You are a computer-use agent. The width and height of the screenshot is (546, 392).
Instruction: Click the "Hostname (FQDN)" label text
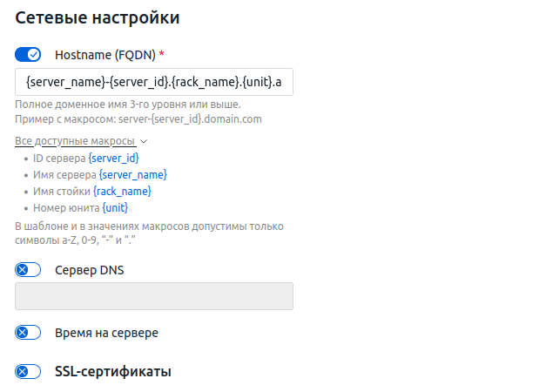[x=104, y=55]
